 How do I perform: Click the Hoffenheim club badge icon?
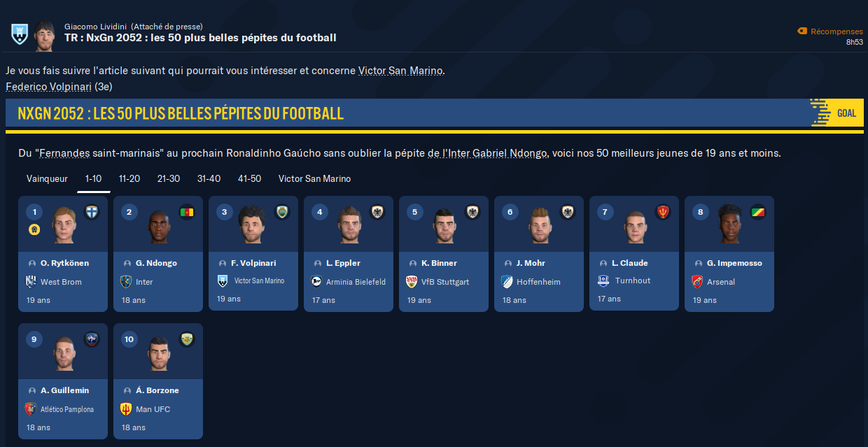pos(507,282)
